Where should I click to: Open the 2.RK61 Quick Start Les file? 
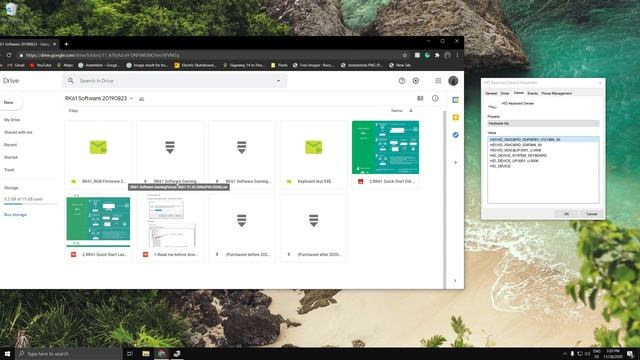(x=98, y=228)
